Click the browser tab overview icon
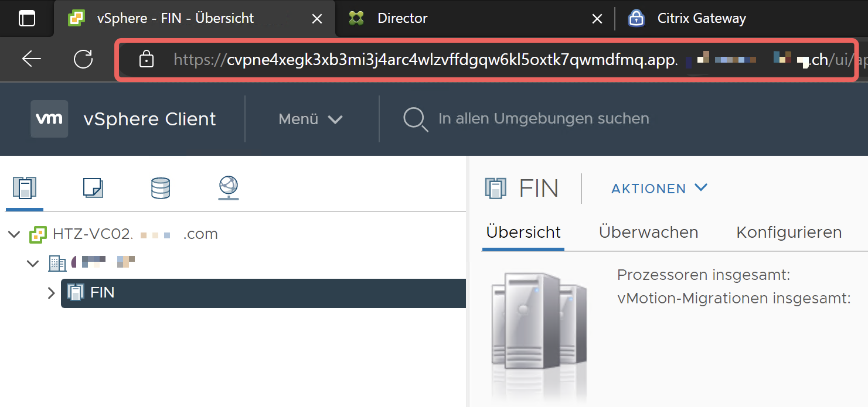Image resolution: width=868 pixels, height=407 pixels. pos(26,18)
